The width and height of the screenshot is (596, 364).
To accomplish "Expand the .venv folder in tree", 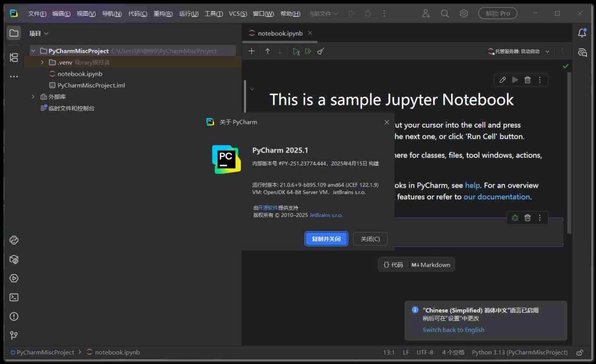I will click(42, 62).
